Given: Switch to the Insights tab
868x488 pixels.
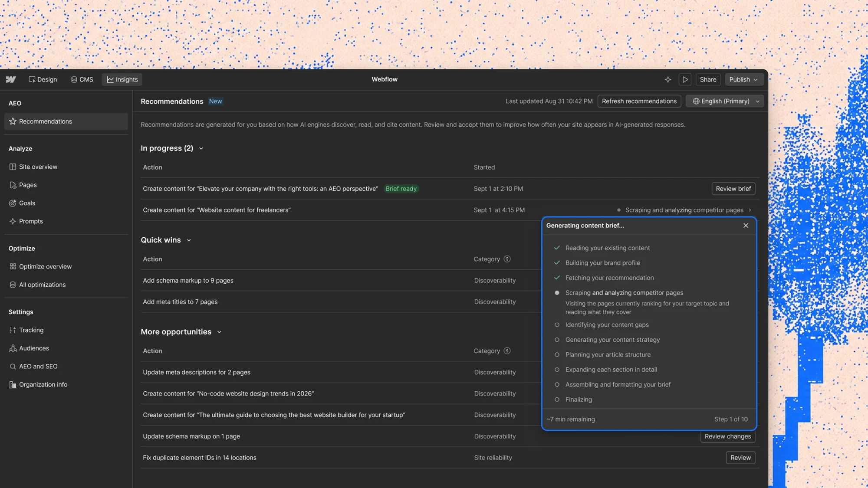Looking at the screenshot, I should tap(122, 79).
